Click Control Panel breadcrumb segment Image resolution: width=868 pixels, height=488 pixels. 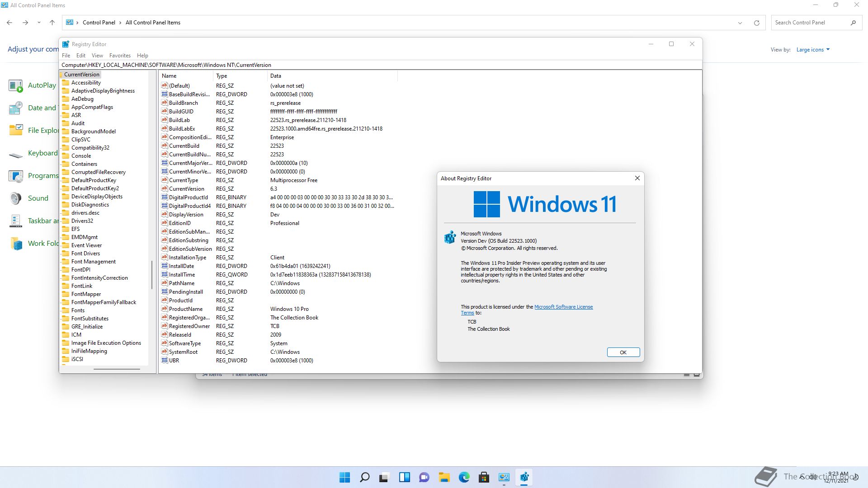tap(99, 23)
